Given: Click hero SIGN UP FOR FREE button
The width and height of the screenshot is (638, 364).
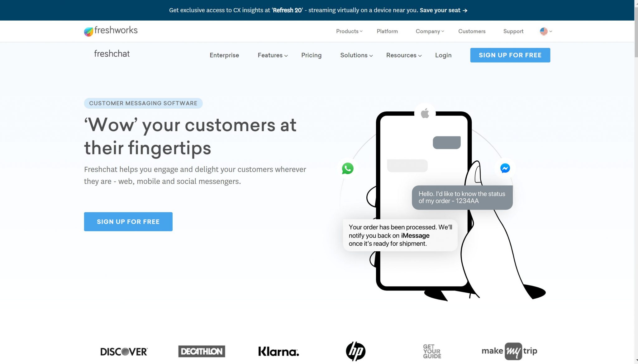Looking at the screenshot, I should tap(128, 222).
